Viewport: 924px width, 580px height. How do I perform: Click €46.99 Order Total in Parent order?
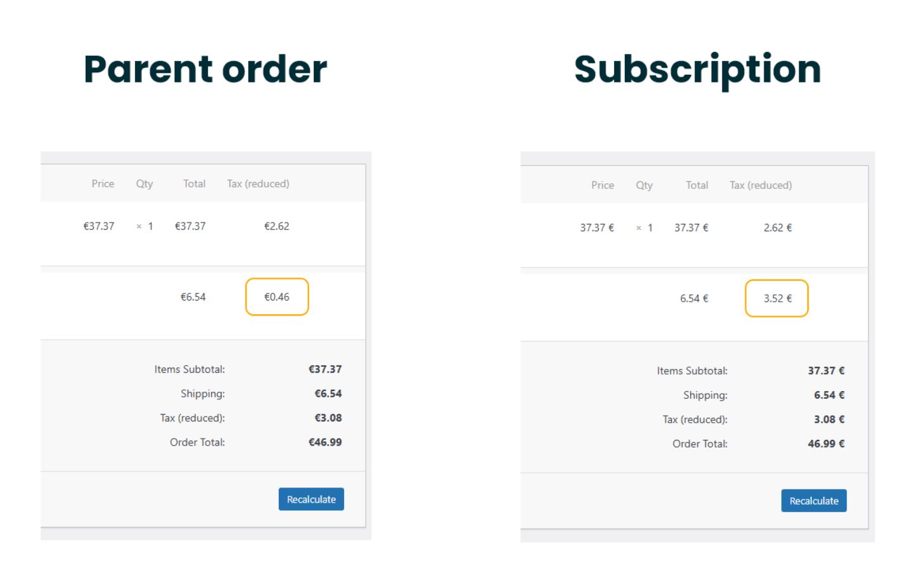pos(325,442)
